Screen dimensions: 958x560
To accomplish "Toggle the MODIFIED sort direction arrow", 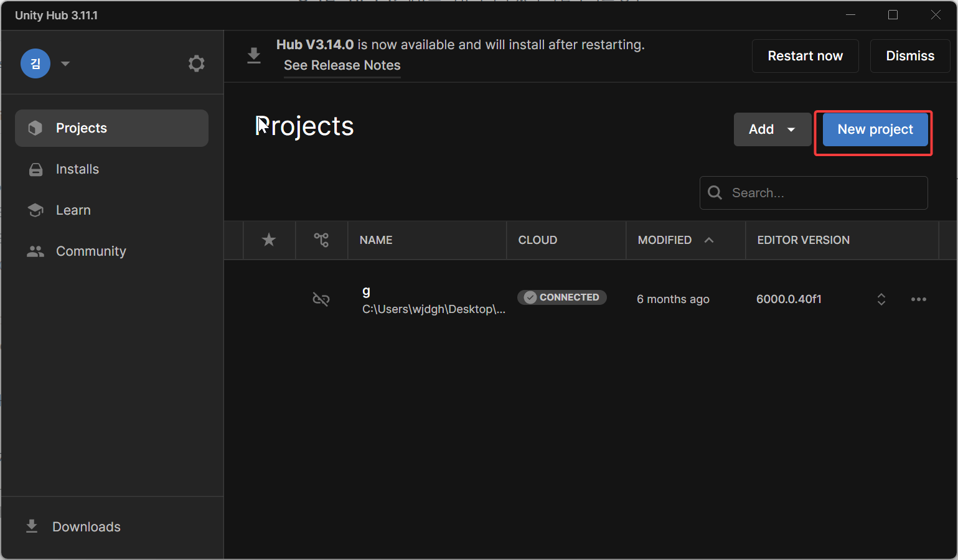I will [709, 240].
